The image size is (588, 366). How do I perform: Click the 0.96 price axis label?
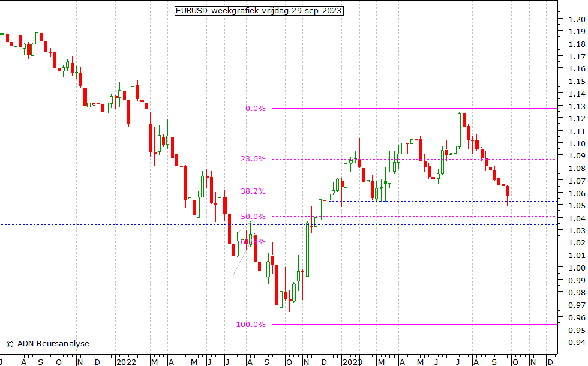point(577,317)
